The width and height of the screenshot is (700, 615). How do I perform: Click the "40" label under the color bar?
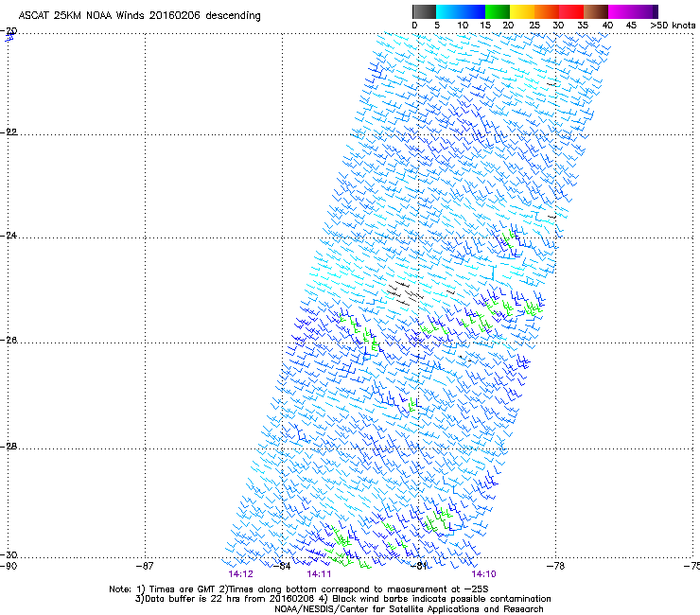click(607, 26)
